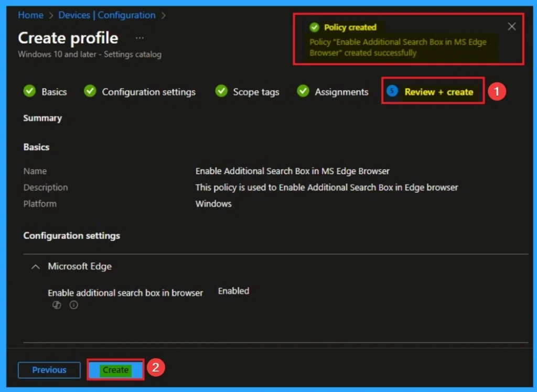Viewport: 537px width, 392px height.
Task: Click the 'created successfully' notification message
Action: [398, 47]
